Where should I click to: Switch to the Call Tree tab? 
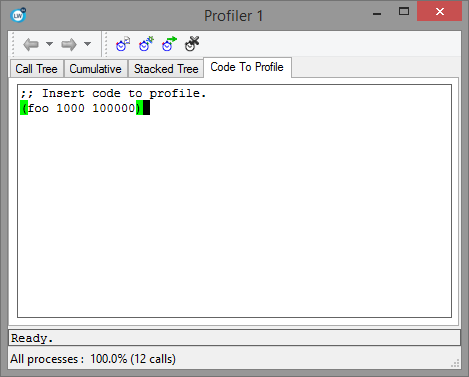(36, 69)
